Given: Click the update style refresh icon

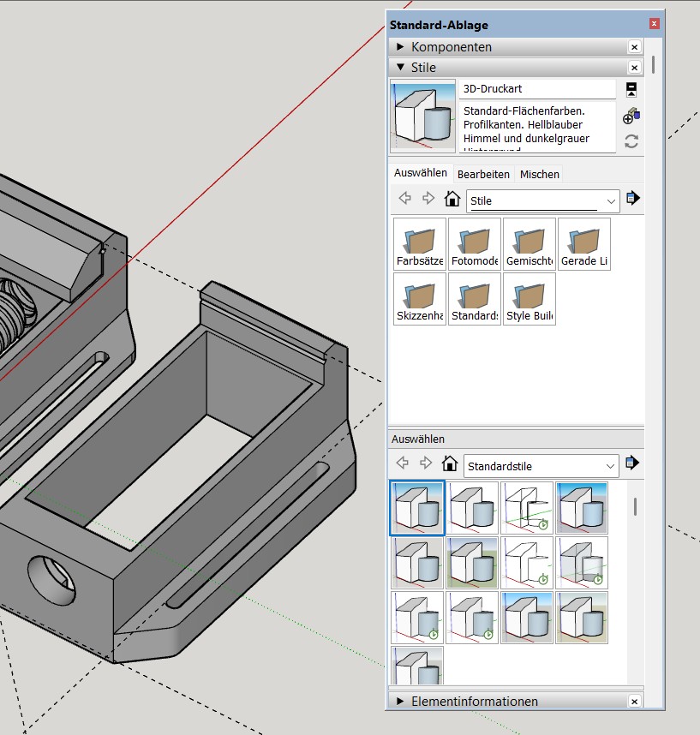Looking at the screenshot, I should click(631, 141).
